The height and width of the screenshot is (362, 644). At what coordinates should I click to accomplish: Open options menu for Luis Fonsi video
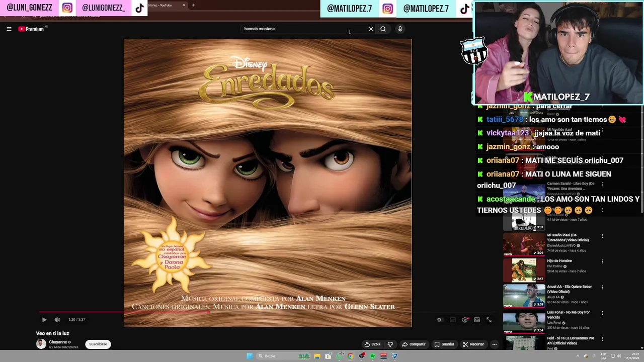pos(602,313)
